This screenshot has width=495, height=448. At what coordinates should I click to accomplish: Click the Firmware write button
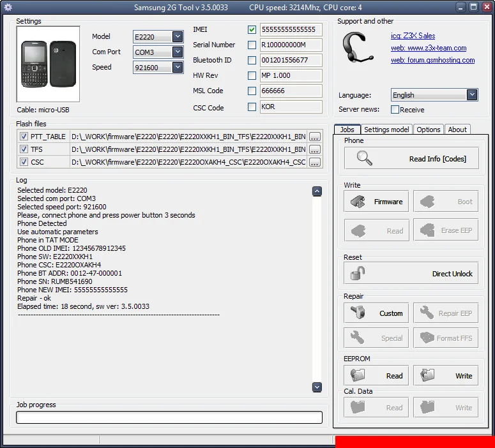tap(377, 202)
